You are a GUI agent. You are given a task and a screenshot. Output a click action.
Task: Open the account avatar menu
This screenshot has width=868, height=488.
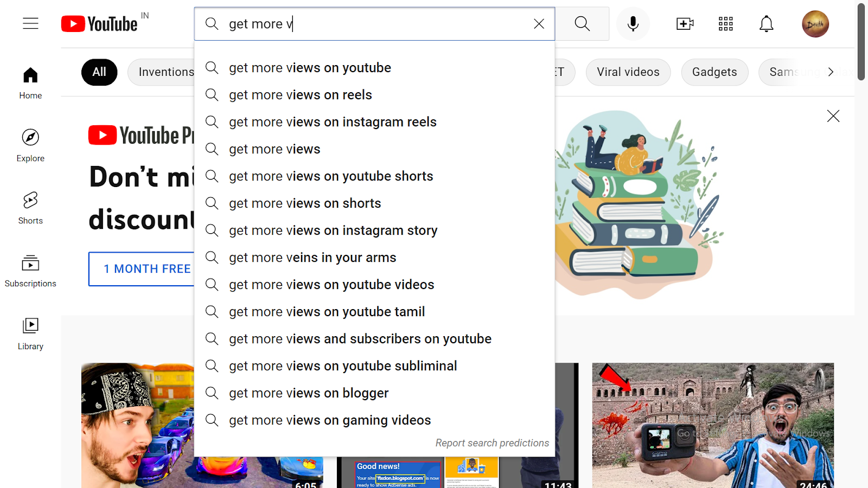tap(815, 24)
